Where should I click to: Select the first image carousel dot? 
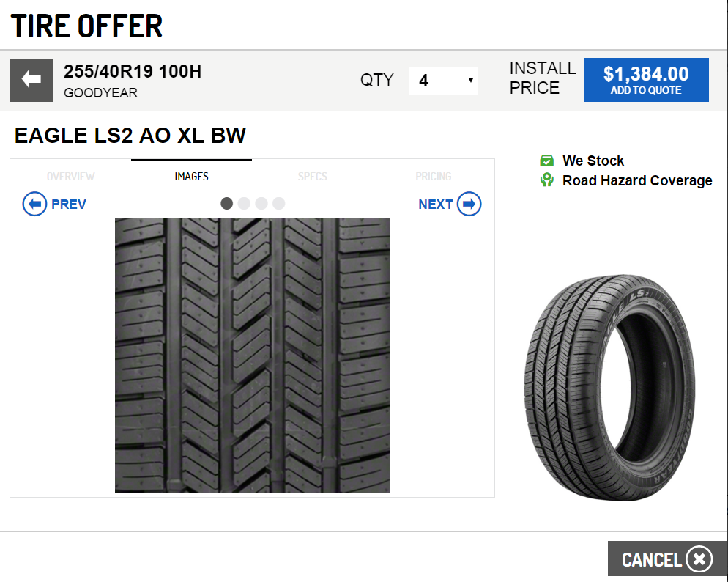point(227,203)
